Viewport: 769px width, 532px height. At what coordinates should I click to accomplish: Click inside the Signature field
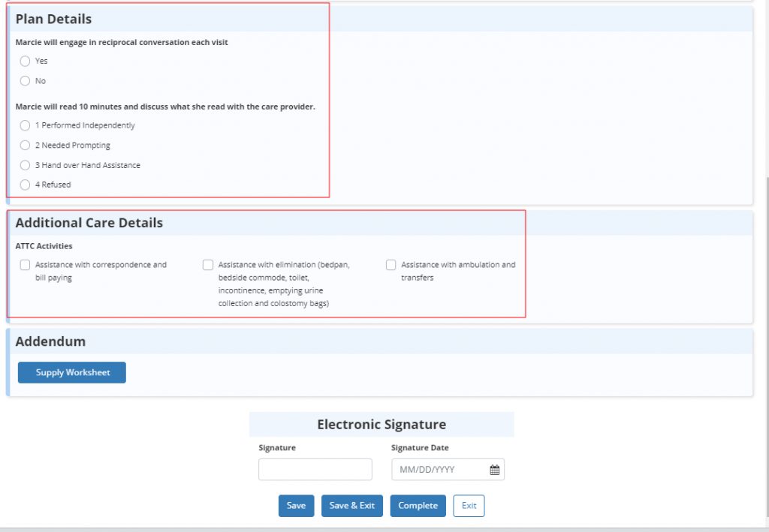[315, 469]
